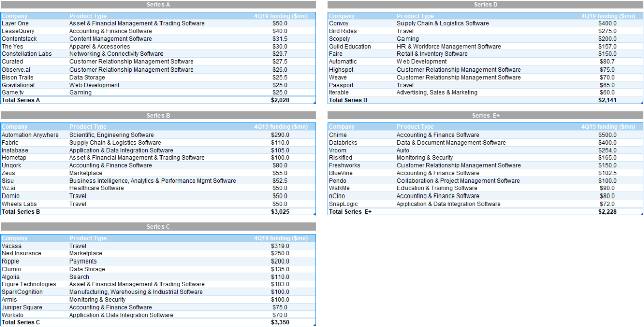Select Vacasa funding value $319.0
This screenshot has height=327, width=644.
[x=280, y=246]
